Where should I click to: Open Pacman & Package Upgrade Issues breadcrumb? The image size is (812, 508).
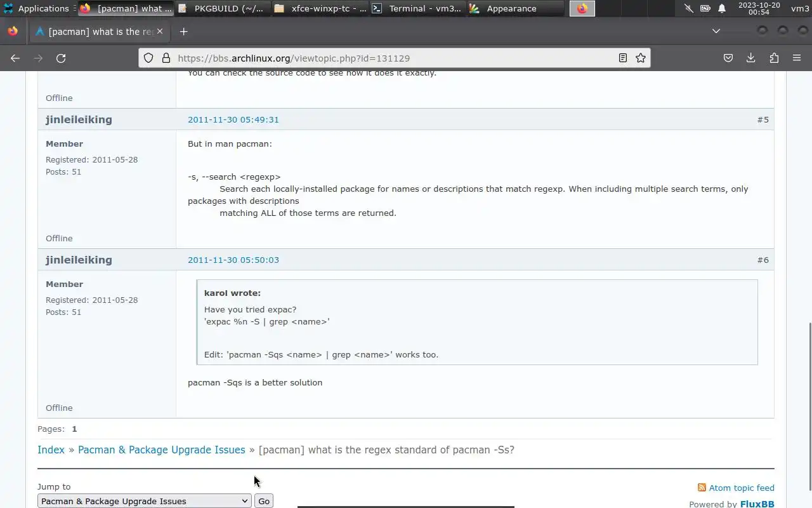[161, 450]
